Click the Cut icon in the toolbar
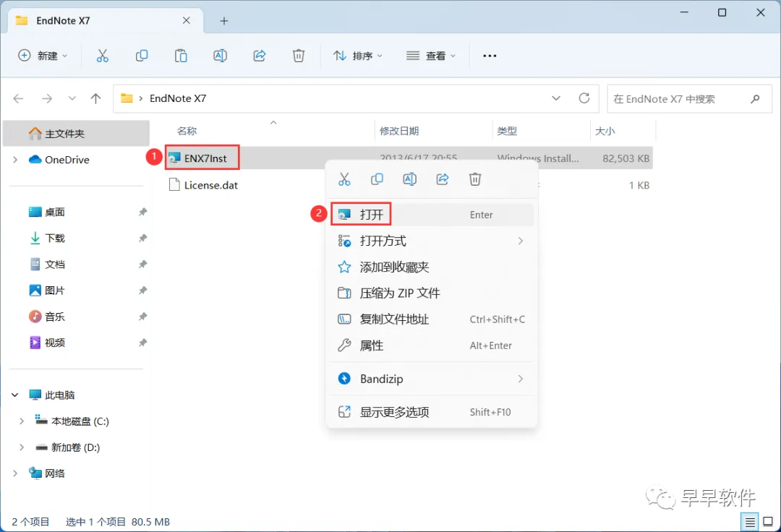781x532 pixels. coord(102,56)
